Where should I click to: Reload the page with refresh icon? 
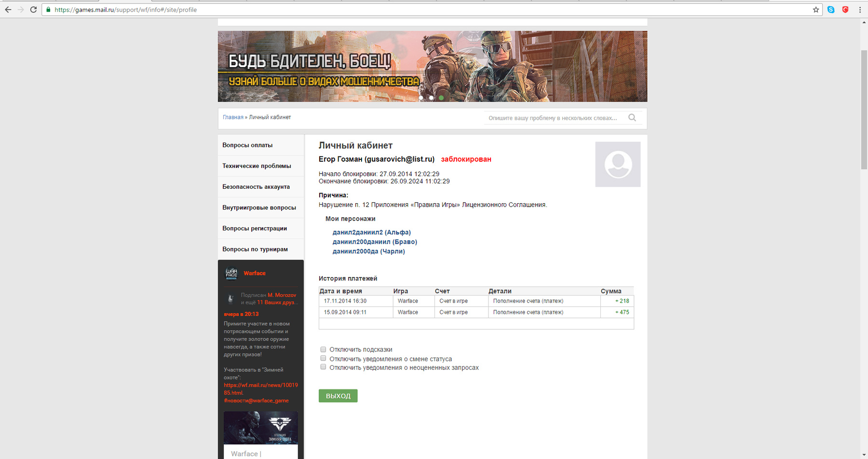(x=33, y=10)
